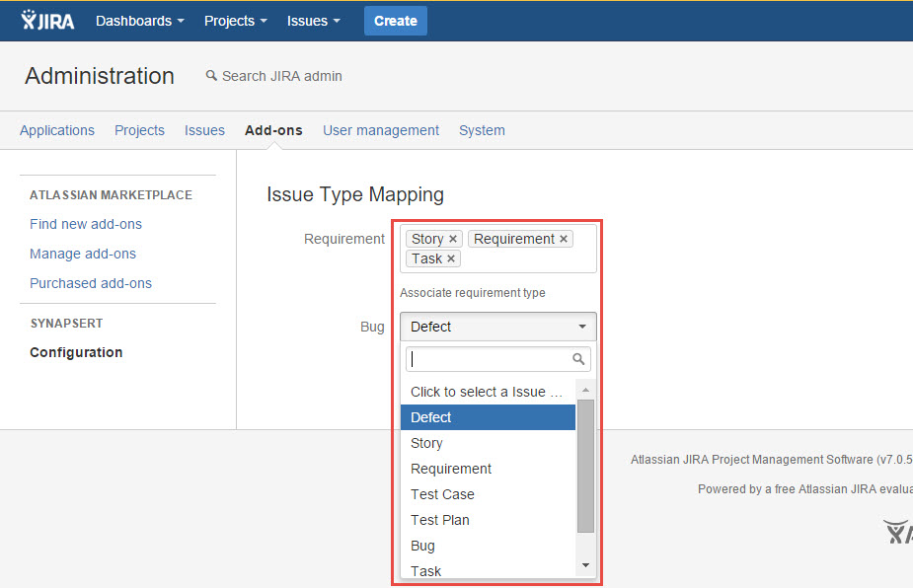Open Purchased add-ons link

coord(91,283)
